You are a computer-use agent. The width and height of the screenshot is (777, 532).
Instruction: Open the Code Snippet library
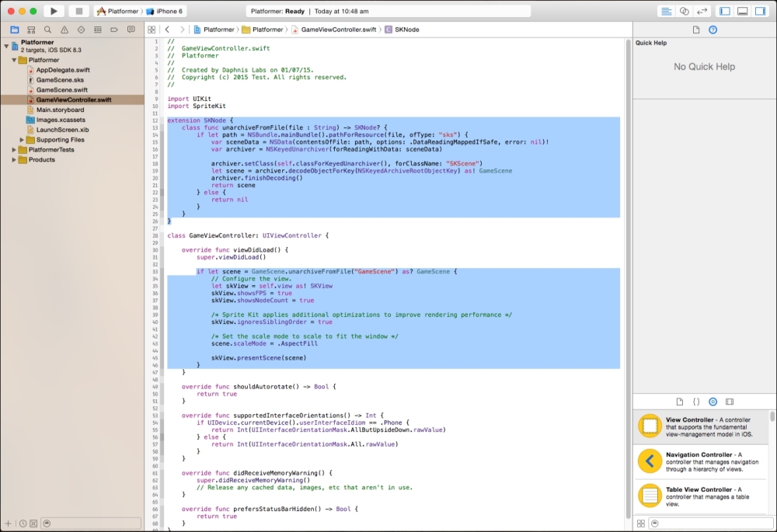point(696,402)
